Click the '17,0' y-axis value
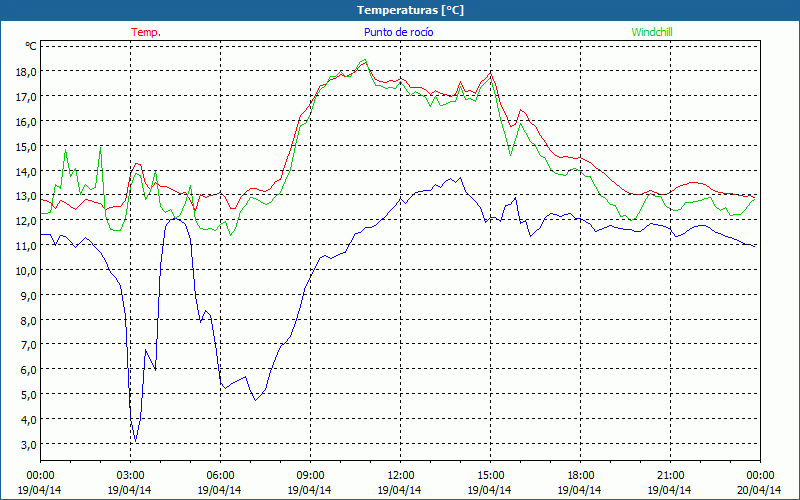 (26, 96)
